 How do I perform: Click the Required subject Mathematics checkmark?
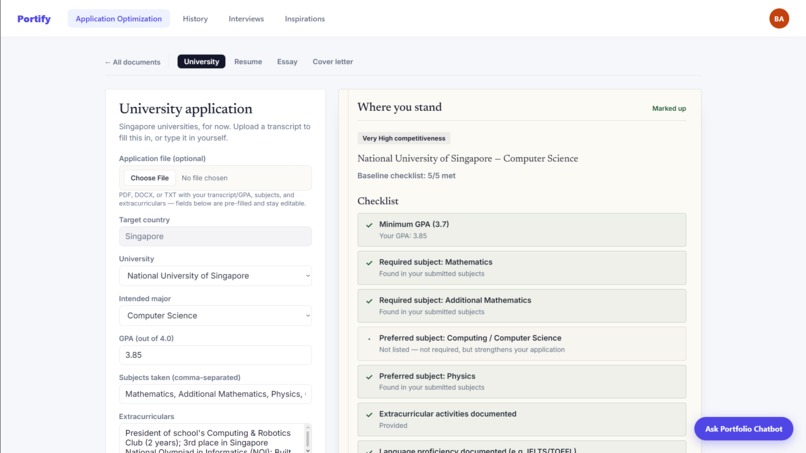pyautogui.click(x=369, y=263)
